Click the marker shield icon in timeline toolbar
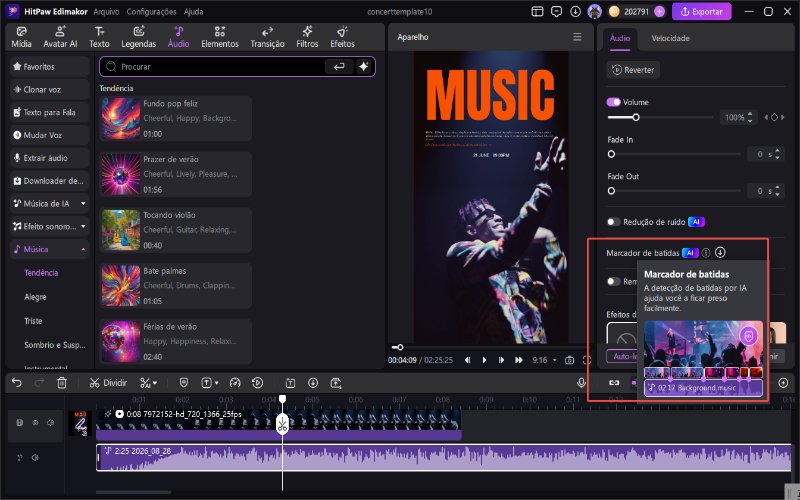 coord(184,383)
